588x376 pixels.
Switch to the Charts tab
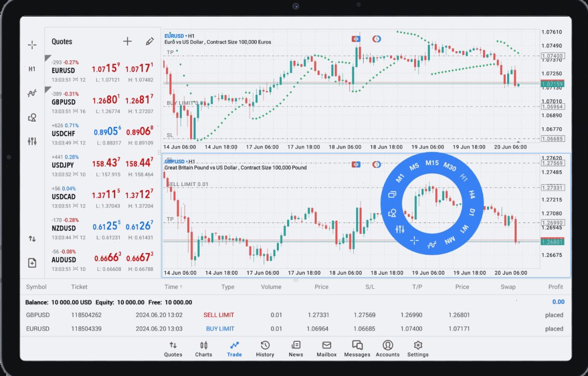point(203,349)
